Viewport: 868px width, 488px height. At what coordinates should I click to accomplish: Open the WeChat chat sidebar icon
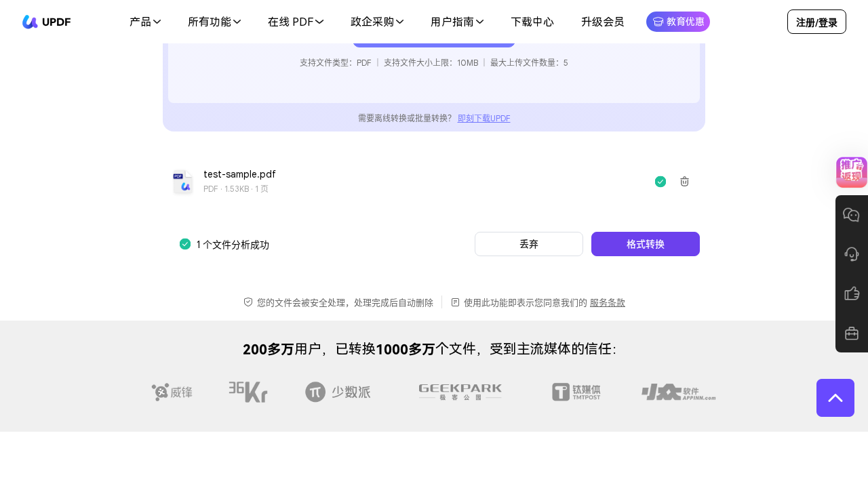point(852,214)
